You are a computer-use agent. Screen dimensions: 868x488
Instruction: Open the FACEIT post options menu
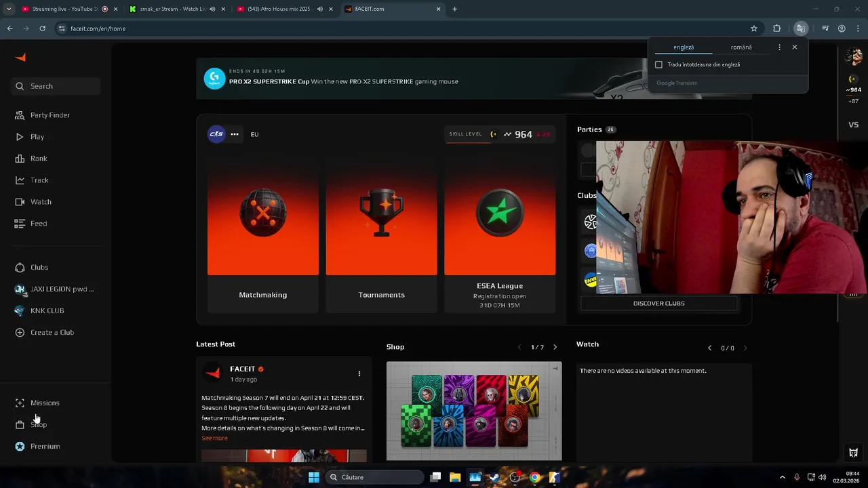(359, 373)
